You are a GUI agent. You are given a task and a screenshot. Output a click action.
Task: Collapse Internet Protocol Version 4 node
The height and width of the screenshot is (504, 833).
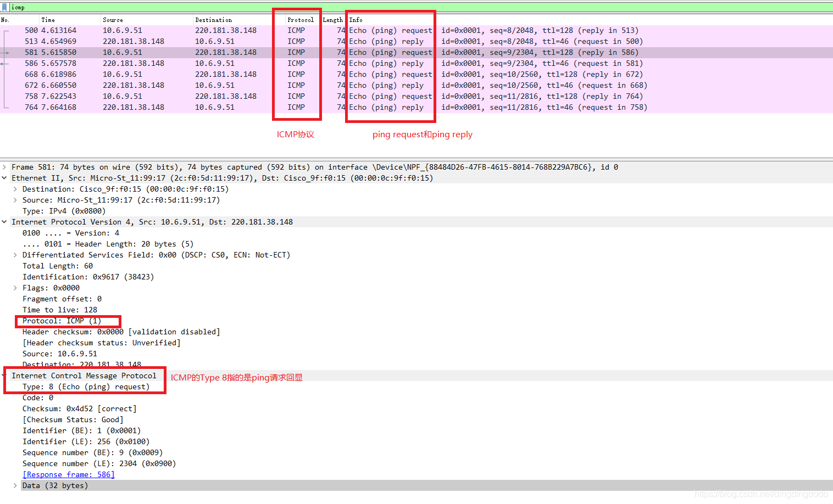coord(4,222)
